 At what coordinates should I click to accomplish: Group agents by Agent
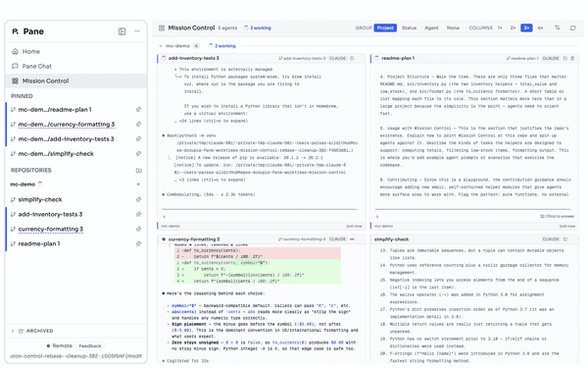pos(431,27)
